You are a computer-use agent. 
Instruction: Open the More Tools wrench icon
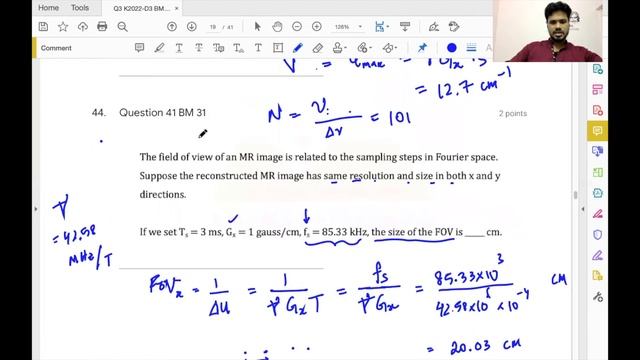tap(598, 297)
